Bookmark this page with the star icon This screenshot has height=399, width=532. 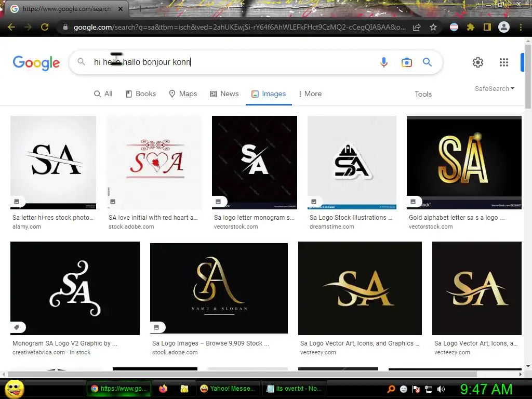(x=433, y=27)
